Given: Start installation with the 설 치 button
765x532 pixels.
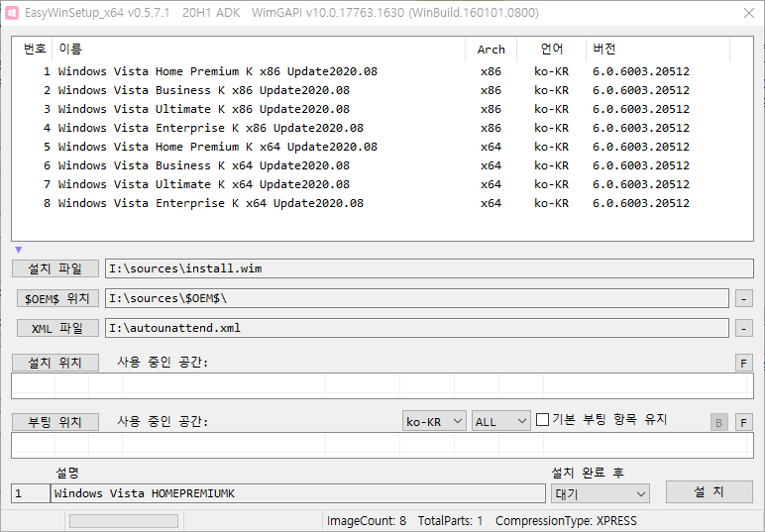Looking at the screenshot, I should click(709, 492).
